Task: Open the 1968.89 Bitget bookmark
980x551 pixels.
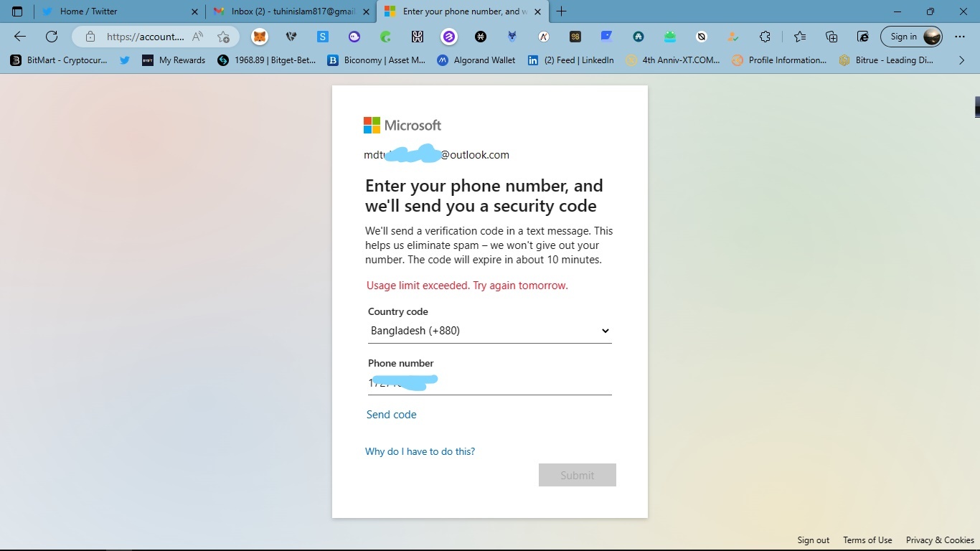Action: tap(267, 60)
